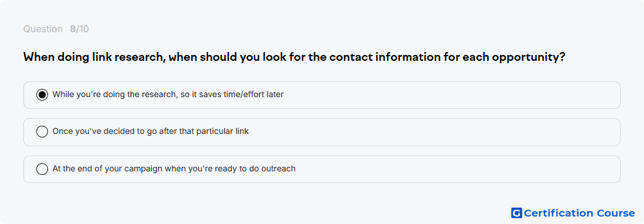This screenshot has width=644, height=224.
Task: Click the 'When doing link research' heading start
Action: (x=94, y=57)
